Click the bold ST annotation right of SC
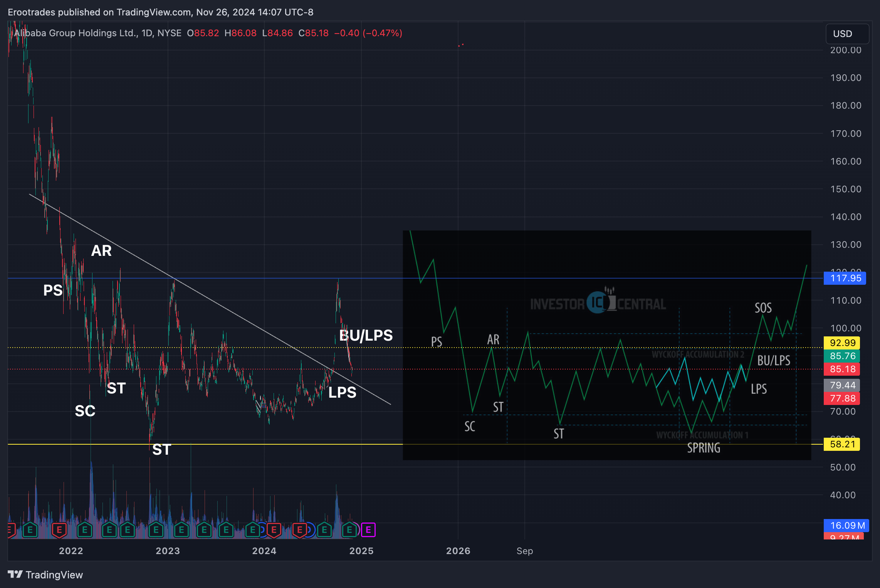This screenshot has height=588, width=880. point(116,388)
